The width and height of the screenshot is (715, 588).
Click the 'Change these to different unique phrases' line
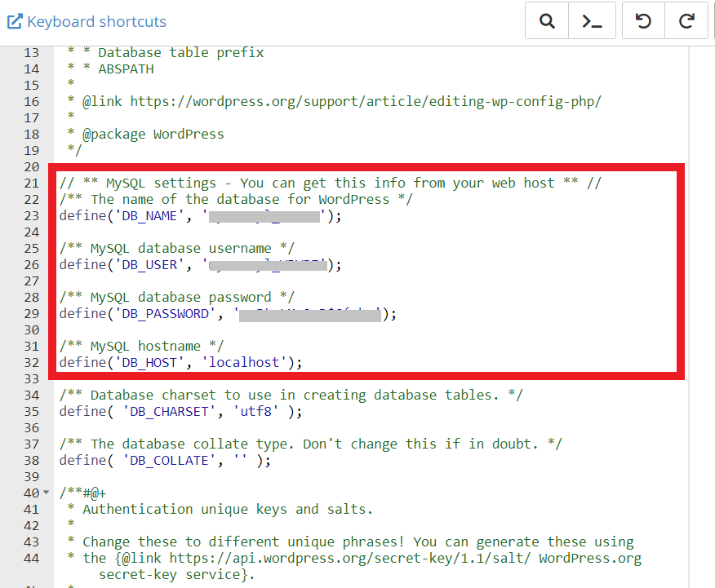[x=358, y=542]
